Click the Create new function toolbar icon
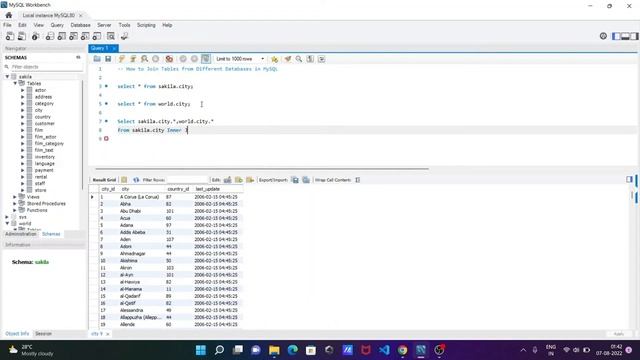Viewport: 640px width, 360px height. pos(97,36)
